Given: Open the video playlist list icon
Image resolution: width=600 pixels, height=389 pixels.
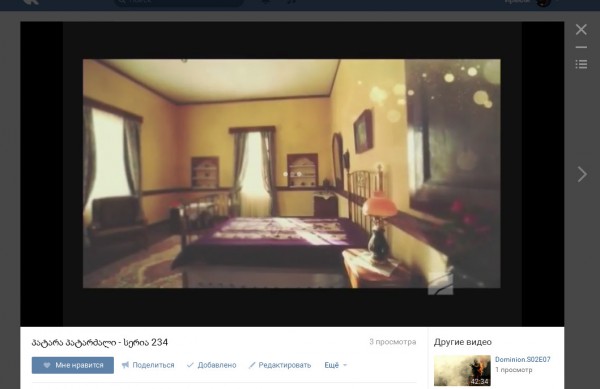Looking at the screenshot, I should [581, 64].
